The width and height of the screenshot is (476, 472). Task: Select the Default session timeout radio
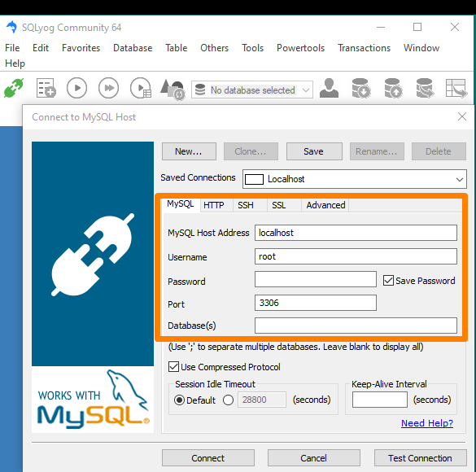click(x=179, y=400)
